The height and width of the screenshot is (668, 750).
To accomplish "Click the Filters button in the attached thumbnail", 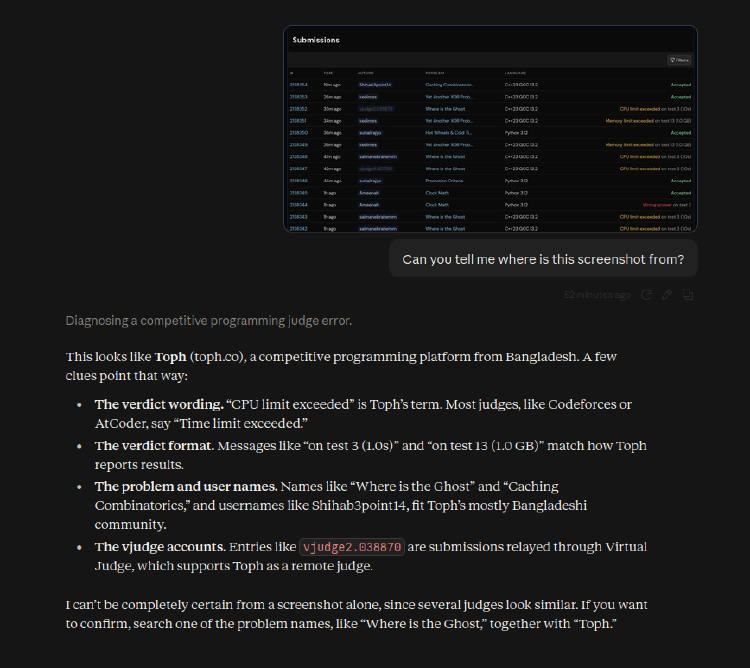I will point(679,60).
